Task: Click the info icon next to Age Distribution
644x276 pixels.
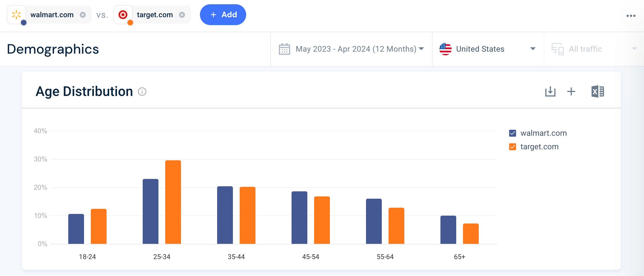Action: tap(142, 92)
